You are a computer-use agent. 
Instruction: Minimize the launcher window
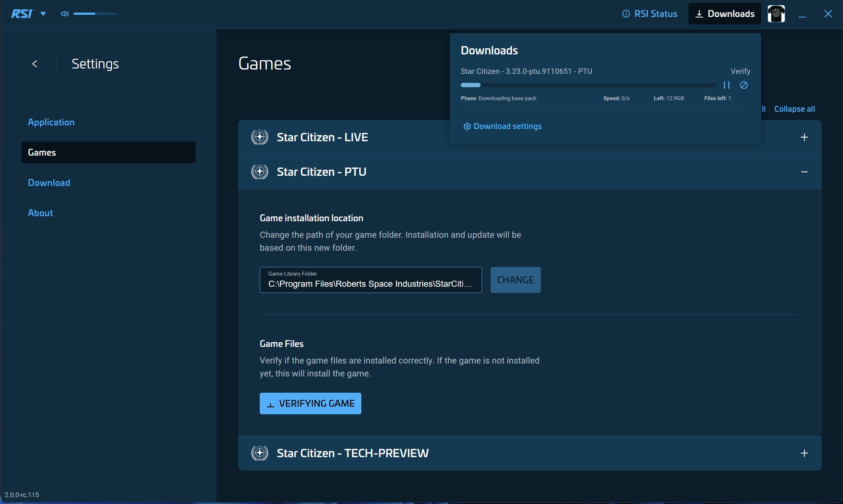point(802,14)
